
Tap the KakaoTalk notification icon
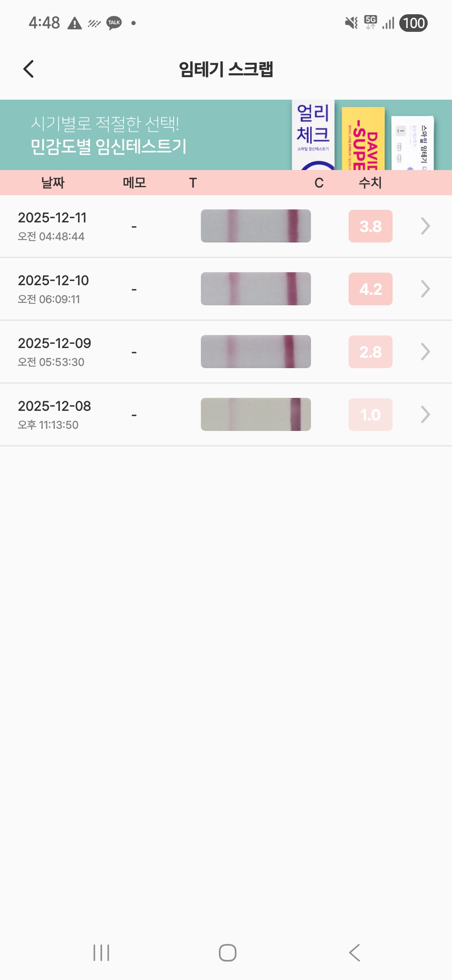[x=114, y=23]
